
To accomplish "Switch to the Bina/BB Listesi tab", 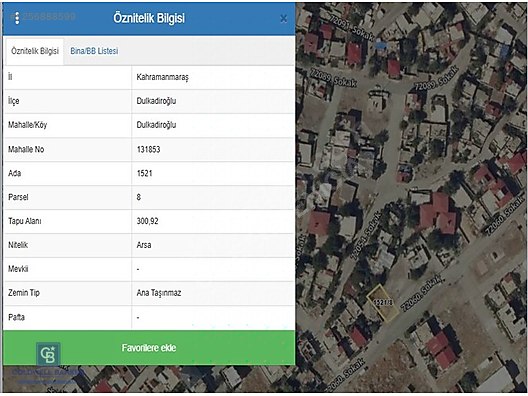I will tap(94, 51).
